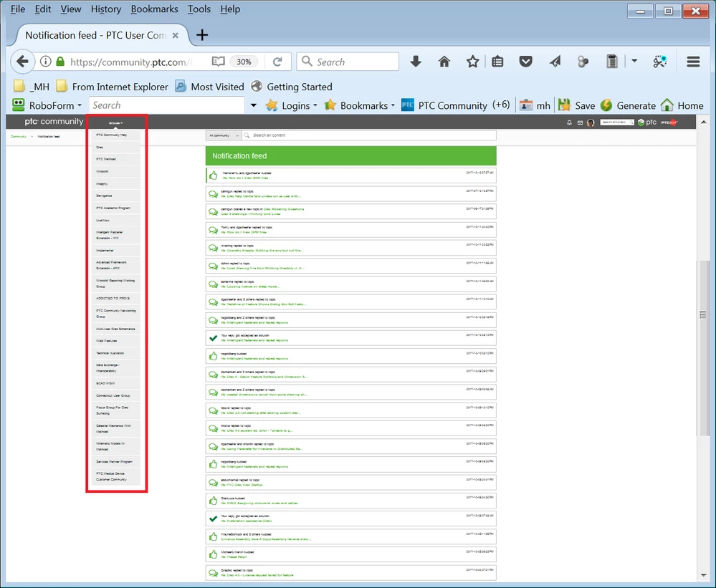
Task: Expand the toolbar overflow dropdown arrow
Action: (634, 60)
